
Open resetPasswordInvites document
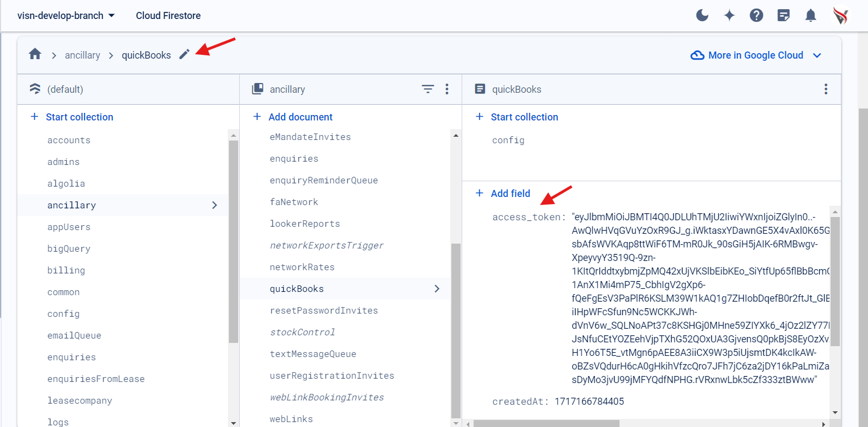click(x=324, y=310)
